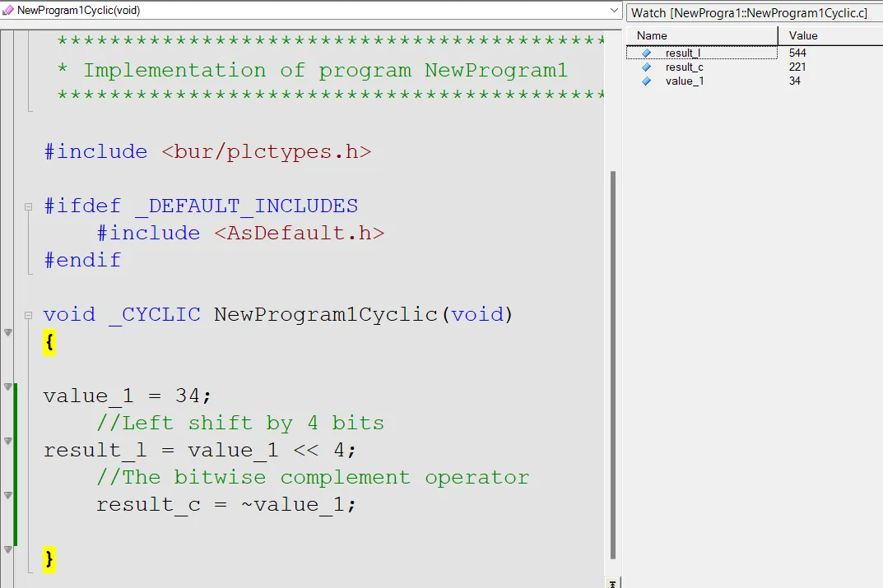Click the '#endif' line
Viewport: 883px width, 588px height.
click(x=82, y=261)
